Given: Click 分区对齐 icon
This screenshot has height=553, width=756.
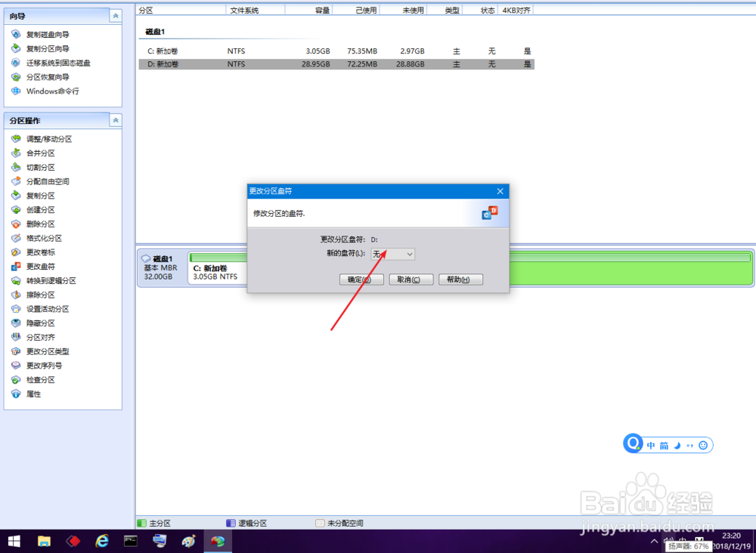Looking at the screenshot, I should 16,337.
